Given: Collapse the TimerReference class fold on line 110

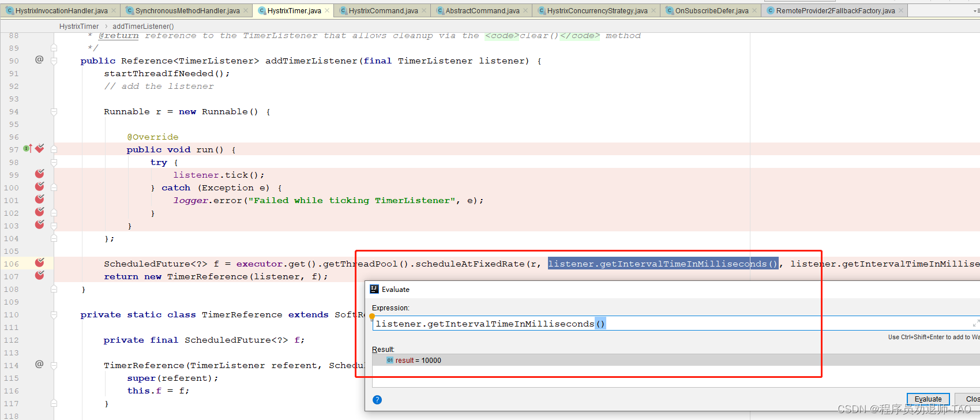Looking at the screenshot, I should click(x=54, y=315).
